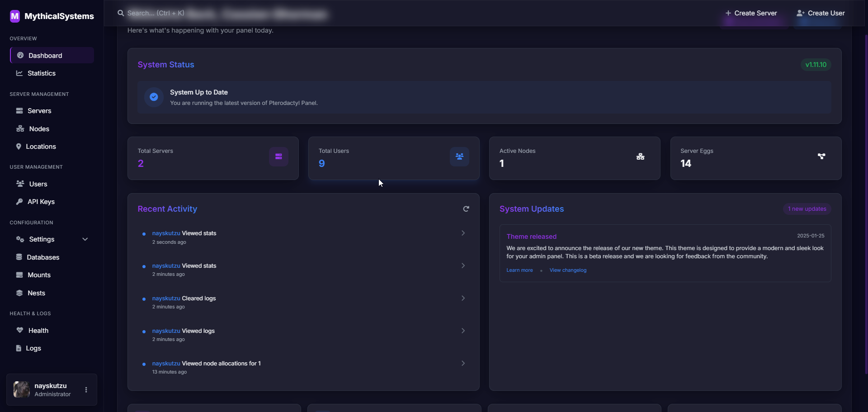The width and height of the screenshot is (868, 412).
Task: Expand the 'Viewed node allocations' activity entry
Action: click(463, 363)
